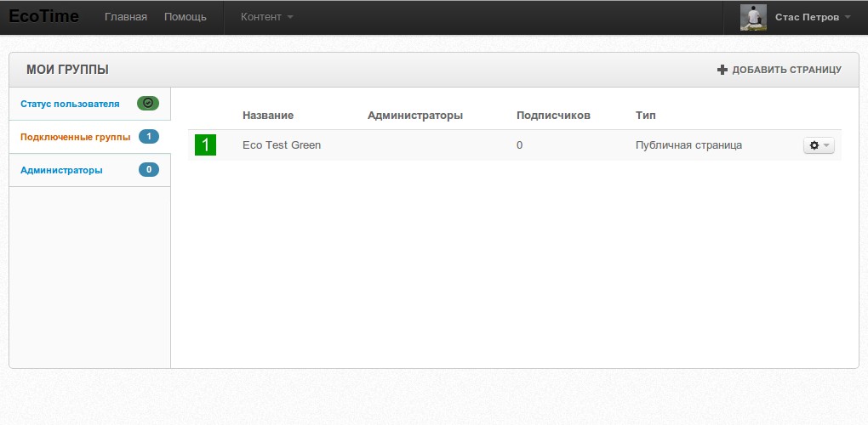Click the zero badge beside sidebar Администраторы

148,170
